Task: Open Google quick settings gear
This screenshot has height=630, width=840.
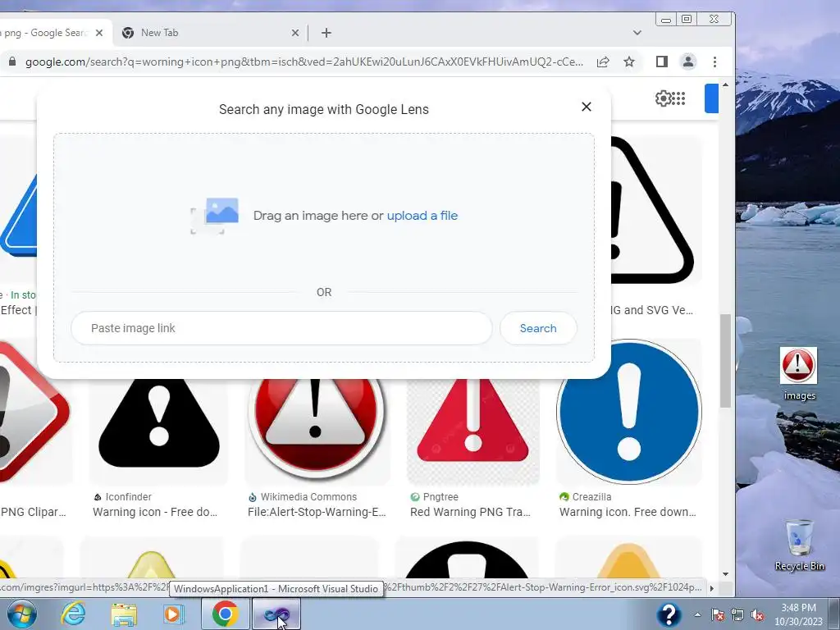Action: 662,98
